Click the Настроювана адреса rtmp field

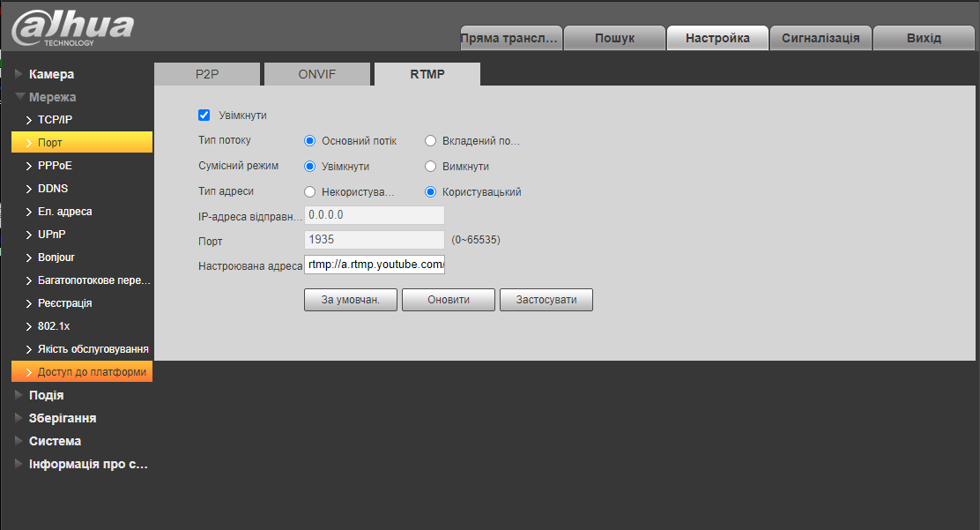click(375, 265)
